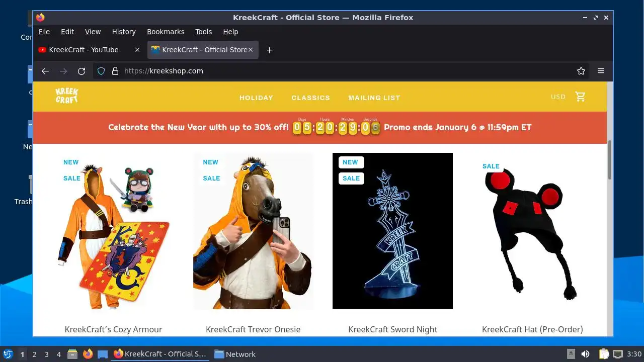Click the KreekCraft Trevor Onesie title
This screenshot has height=362, width=644.
pyautogui.click(x=253, y=329)
